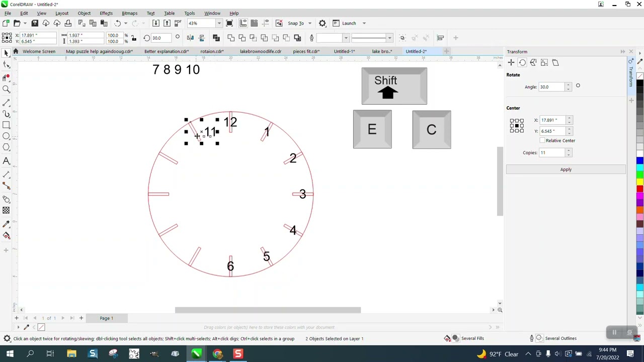The height and width of the screenshot is (362, 644).
Task: Click the red color swatch in palette
Action: pos(640,189)
